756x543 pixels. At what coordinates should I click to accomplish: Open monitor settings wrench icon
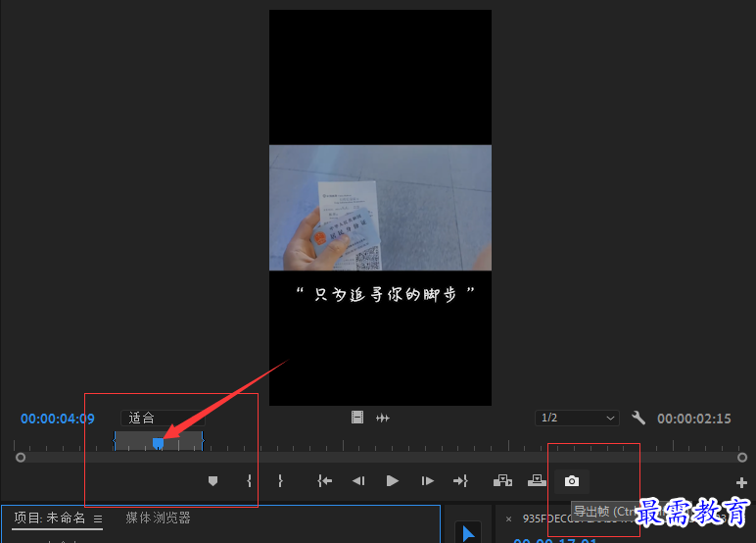638,418
